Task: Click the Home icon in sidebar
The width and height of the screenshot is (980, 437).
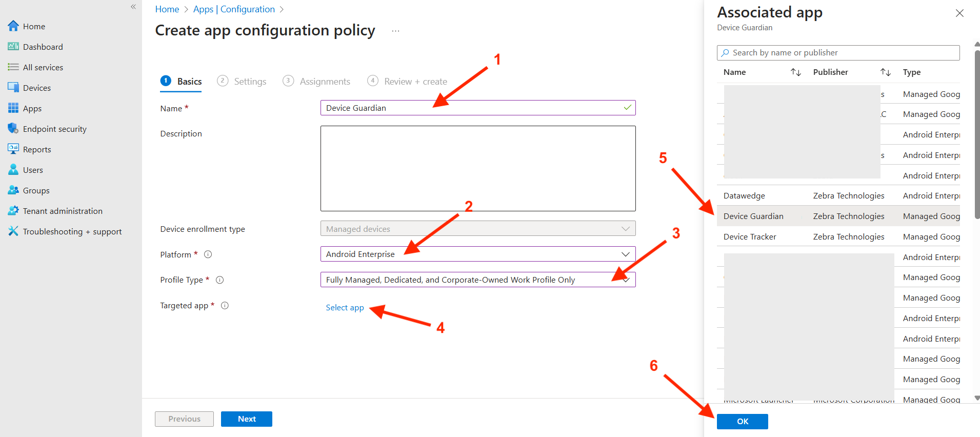Action: (13, 26)
